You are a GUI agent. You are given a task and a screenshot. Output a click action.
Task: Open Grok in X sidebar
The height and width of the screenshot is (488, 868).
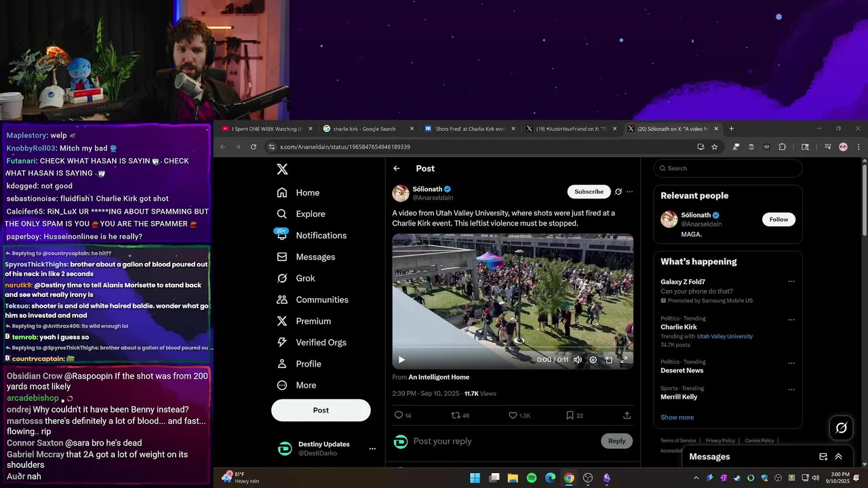pos(296,278)
